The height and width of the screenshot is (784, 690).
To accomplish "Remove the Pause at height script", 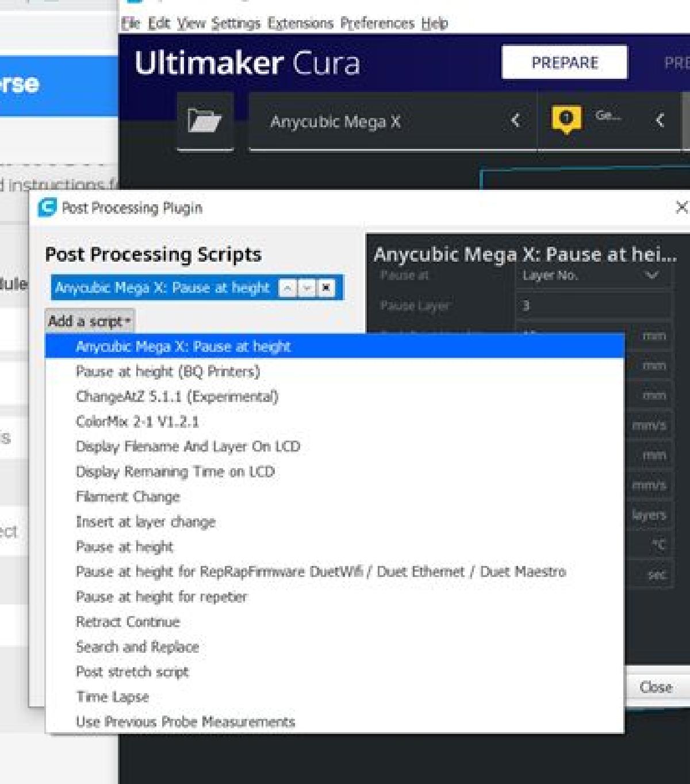I will [x=326, y=288].
